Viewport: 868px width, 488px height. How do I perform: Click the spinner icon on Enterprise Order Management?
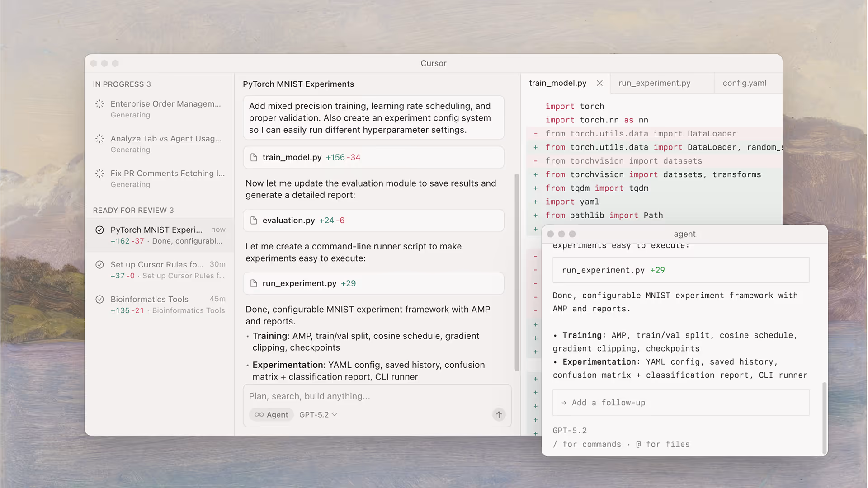99,103
